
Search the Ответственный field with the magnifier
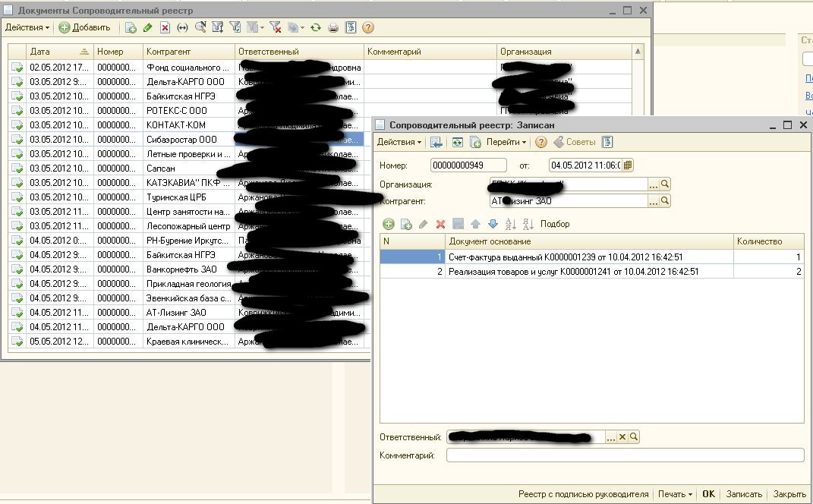click(634, 437)
